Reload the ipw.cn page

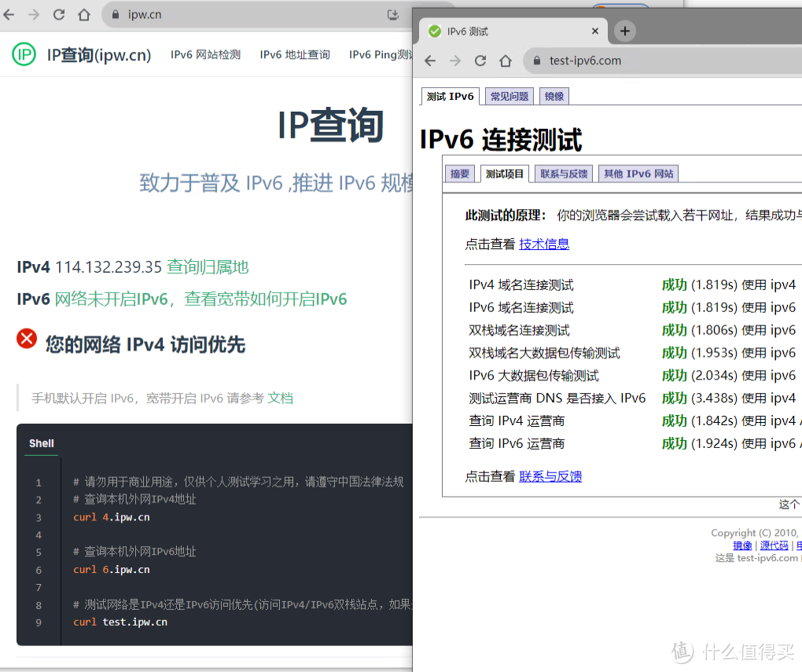click(x=59, y=15)
